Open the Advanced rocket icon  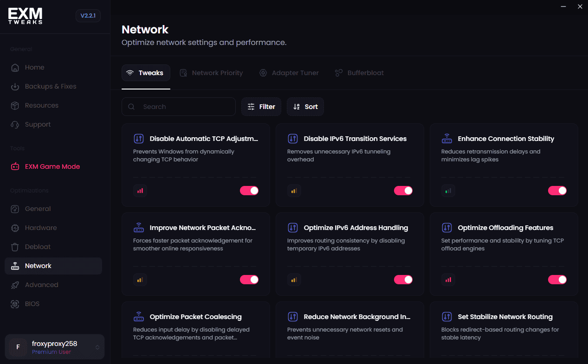coord(15,285)
